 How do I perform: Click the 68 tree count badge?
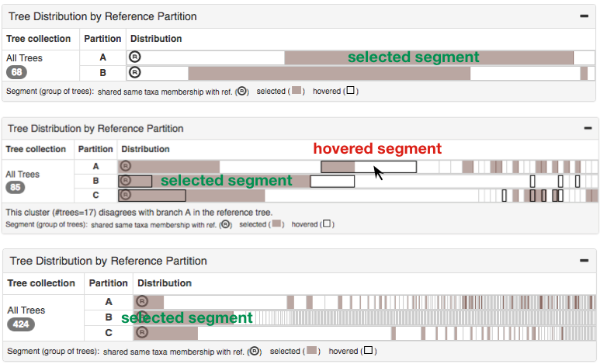click(17, 72)
